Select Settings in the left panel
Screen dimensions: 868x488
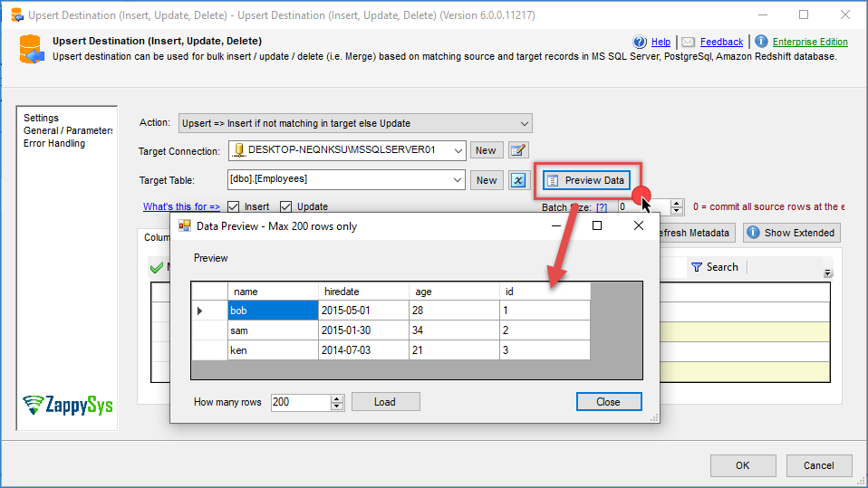(x=41, y=118)
